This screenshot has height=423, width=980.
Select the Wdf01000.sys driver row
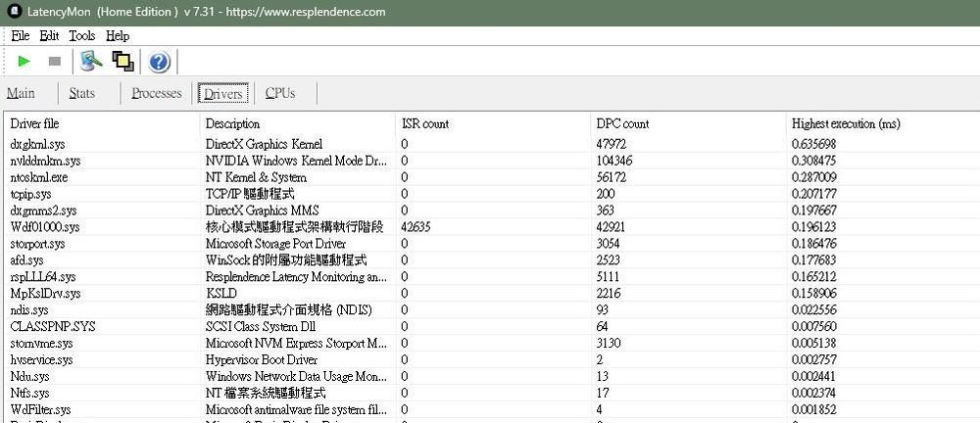coord(44,227)
